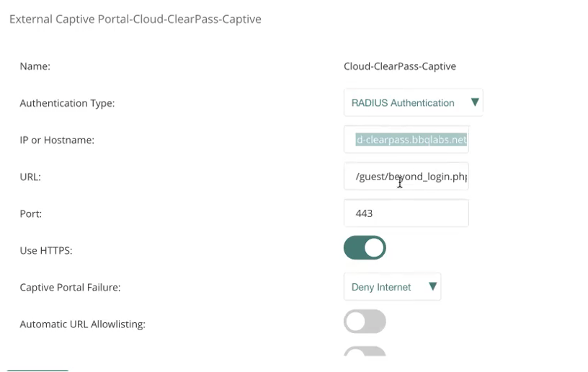
Task: Select the Port field showing 443
Action: pyautogui.click(x=406, y=213)
